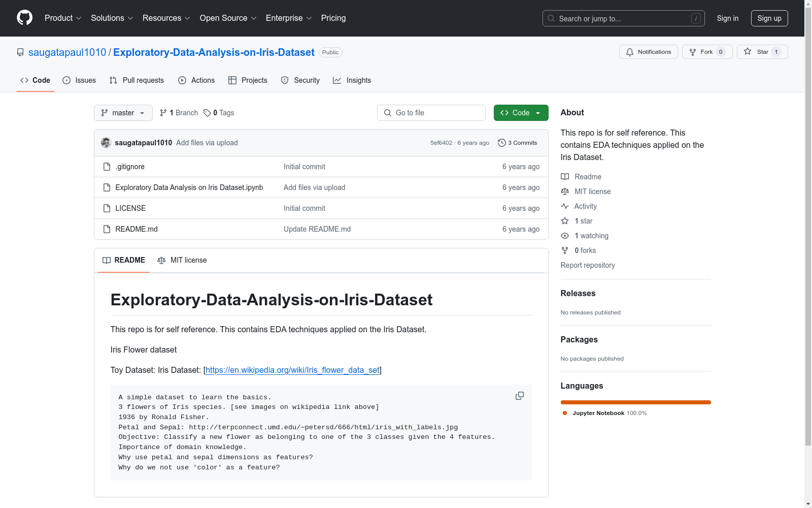Expand the Open Source menu
The height and width of the screenshot is (508, 812).
(x=228, y=18)
